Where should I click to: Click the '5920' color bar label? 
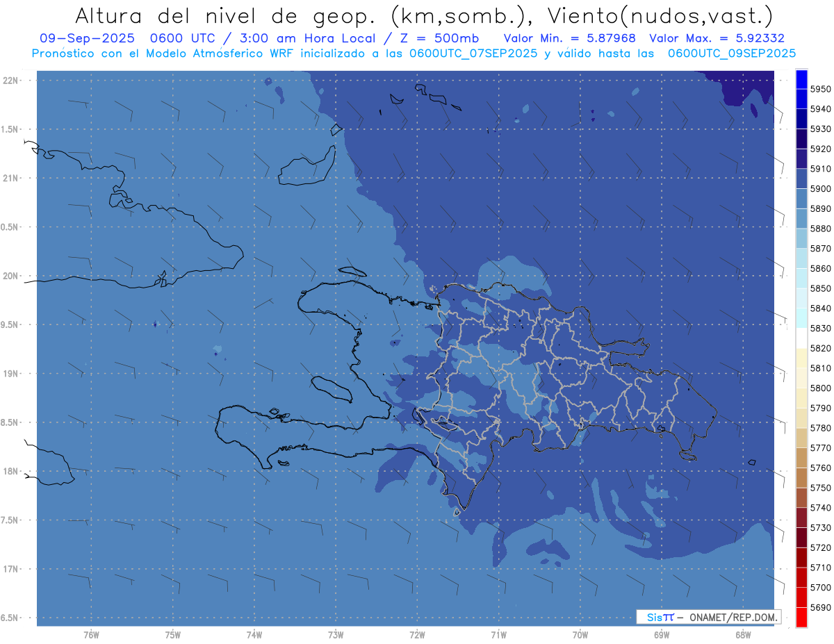820,149
